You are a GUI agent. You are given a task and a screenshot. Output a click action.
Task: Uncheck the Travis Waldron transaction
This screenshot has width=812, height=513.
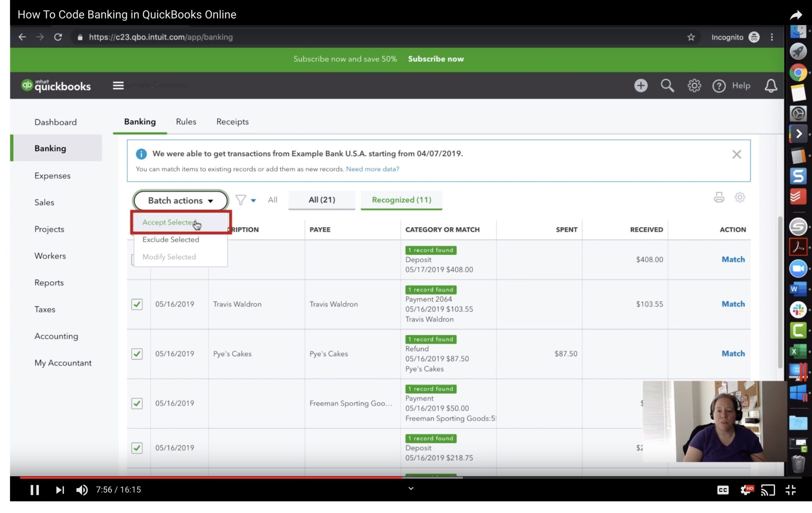pos(137,304)
